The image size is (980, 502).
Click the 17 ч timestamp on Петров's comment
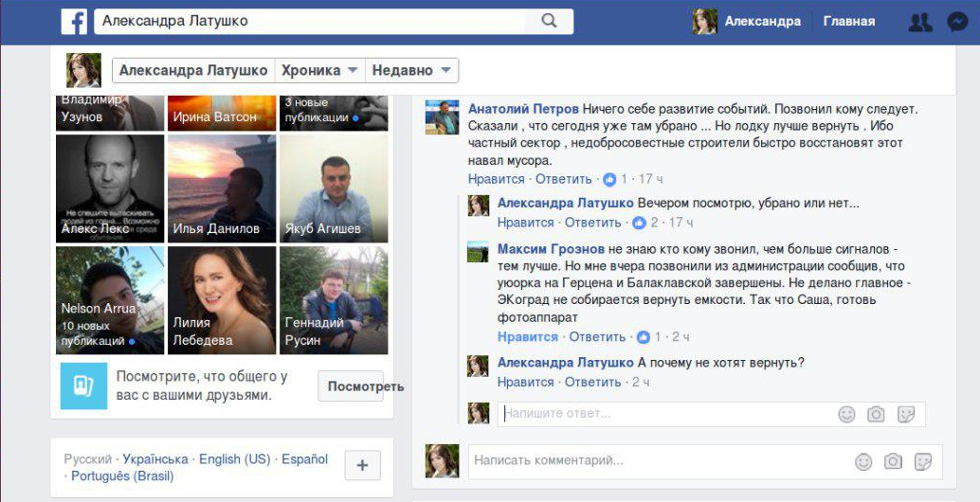pos(650,179)
